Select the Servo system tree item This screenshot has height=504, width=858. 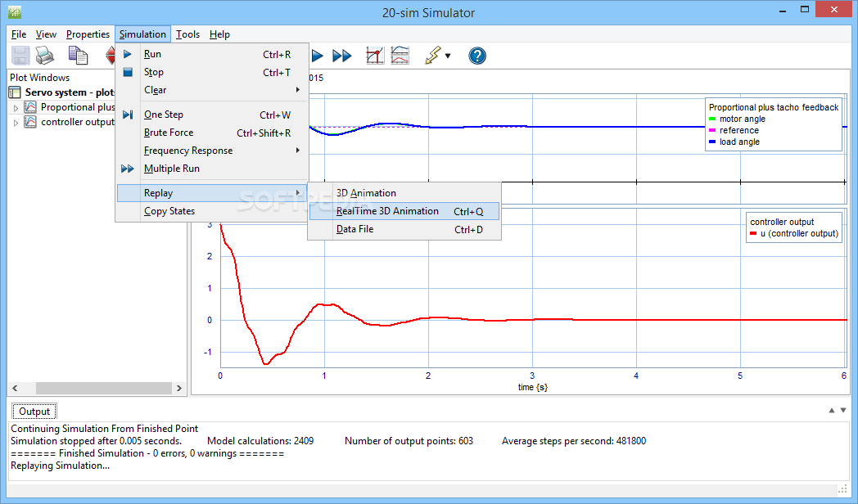pyautogui.click(x=69, y=92)
